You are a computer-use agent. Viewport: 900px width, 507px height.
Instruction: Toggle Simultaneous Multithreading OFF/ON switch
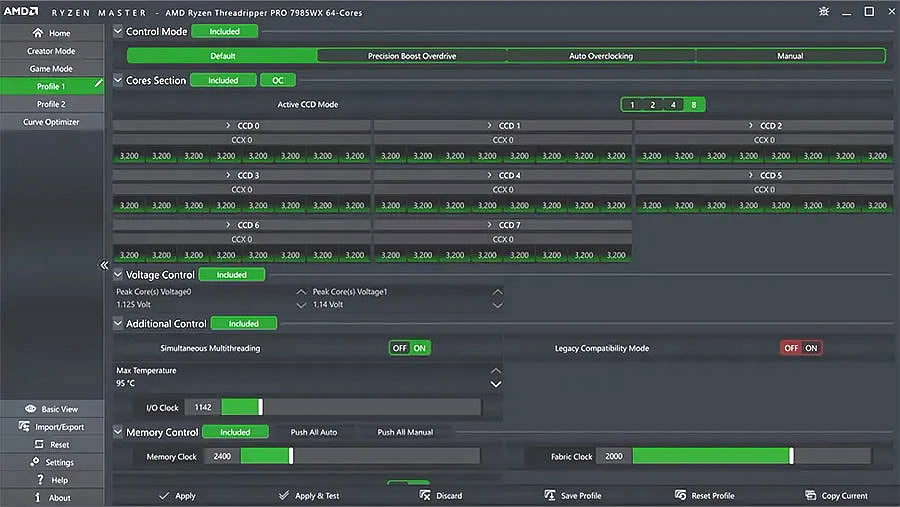coord(410,348)
